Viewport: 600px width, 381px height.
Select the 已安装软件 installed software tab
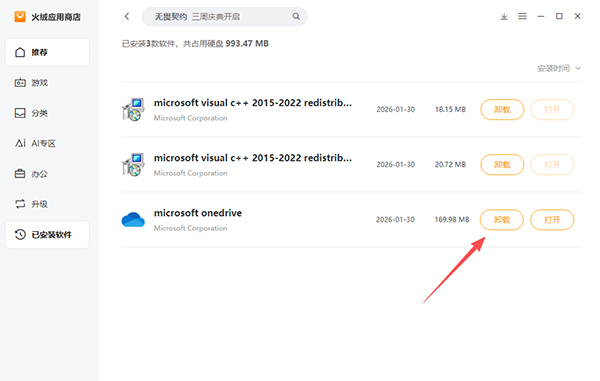(x=47, y=234)
